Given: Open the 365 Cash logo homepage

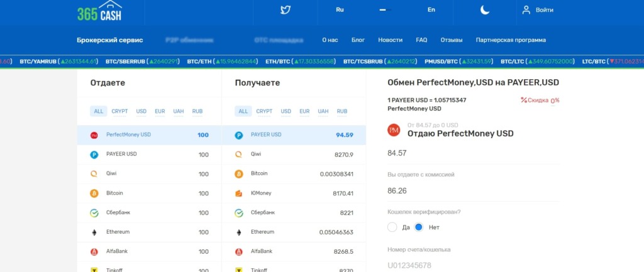Looking at the screenshot, I should pos(100,11).
